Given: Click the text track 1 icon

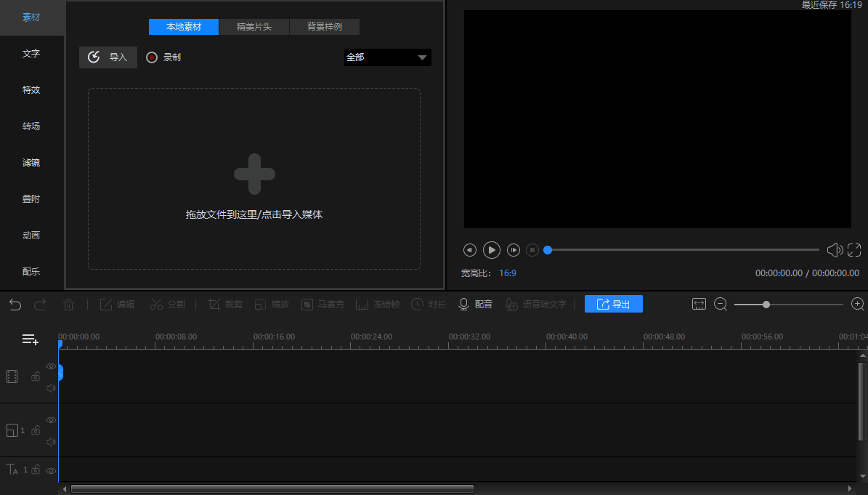Looking at the screenshot, I should tap(12, 470).
